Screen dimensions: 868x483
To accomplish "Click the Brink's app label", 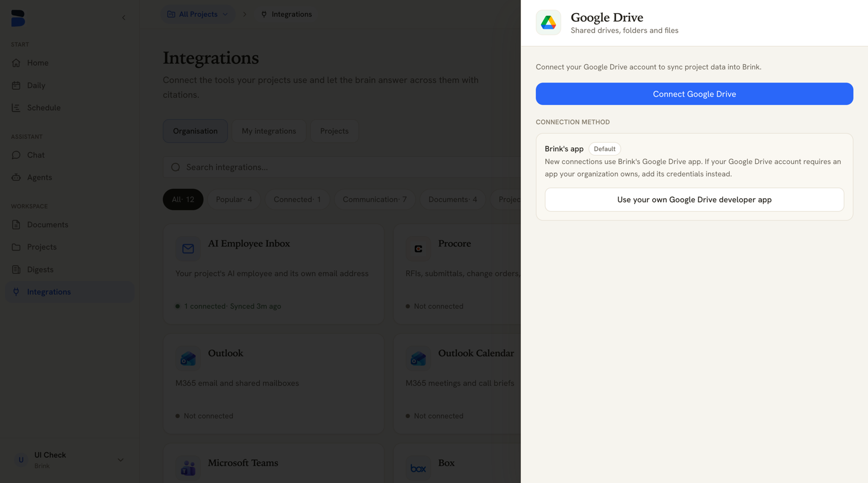I will (564, 149).
